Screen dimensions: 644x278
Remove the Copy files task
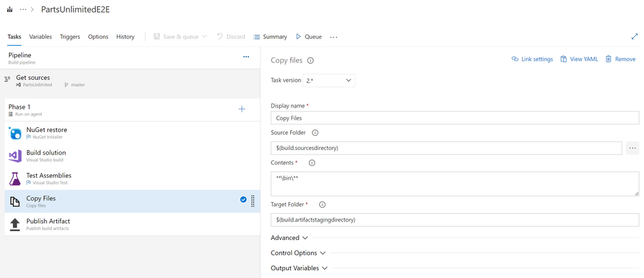(x=621, y=59)
